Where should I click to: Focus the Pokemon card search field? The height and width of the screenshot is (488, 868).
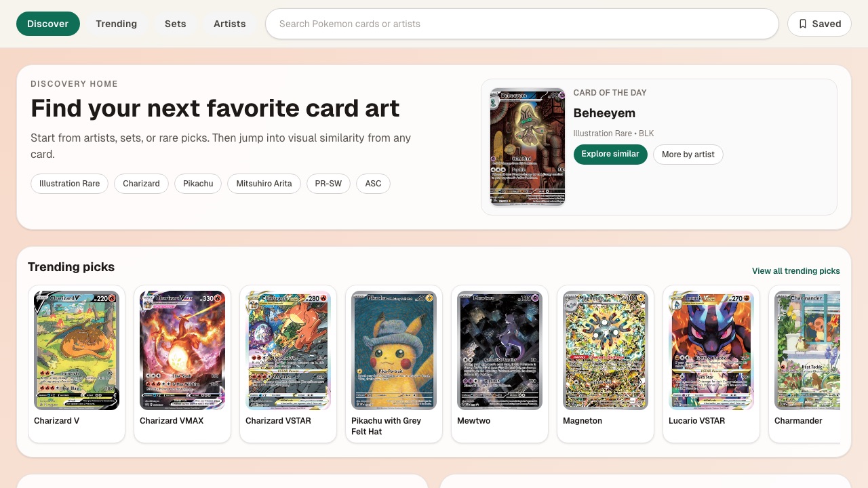coord(521,24)
